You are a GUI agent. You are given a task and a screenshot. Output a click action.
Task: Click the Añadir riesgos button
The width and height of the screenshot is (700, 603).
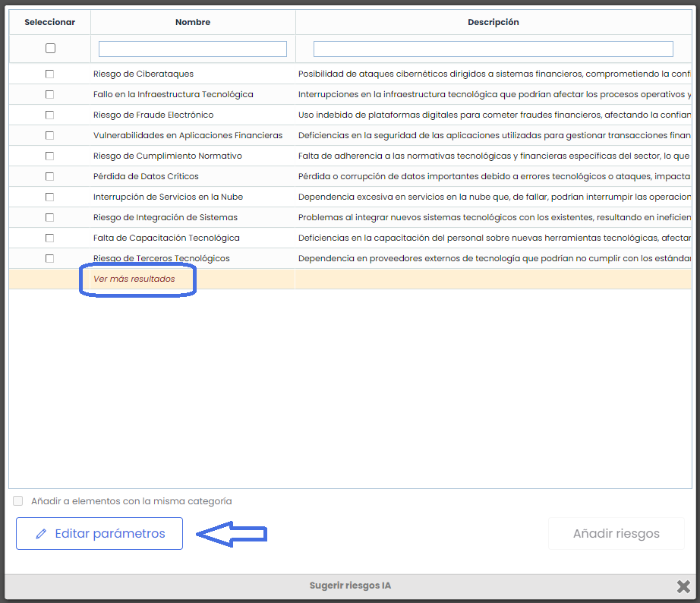coord(616,534)
